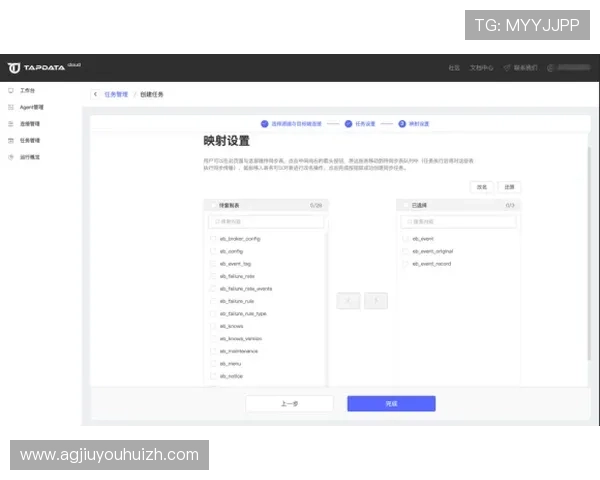Focus the search field under 待复制表
Screen dimensions: 600x480
click(266, 222)
